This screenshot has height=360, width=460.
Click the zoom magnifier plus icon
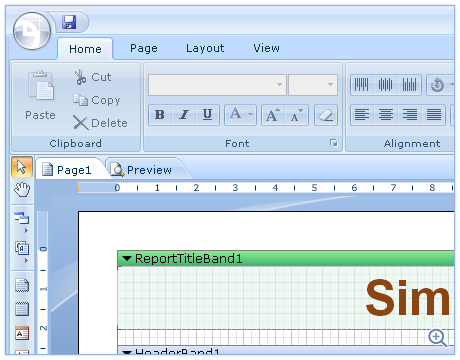[437, 338]
